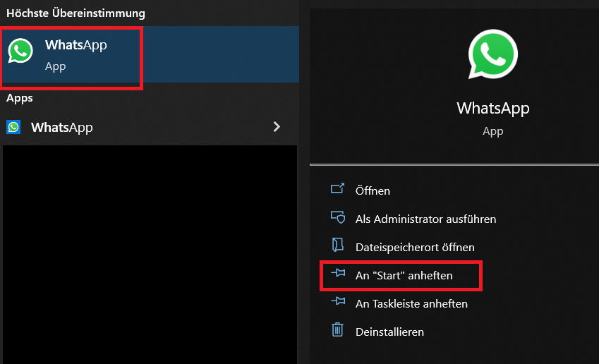Click pin icon beside An "Start" anheften
Image resolution: width=599 pixels, height=364 pixels.
[338, 273]
